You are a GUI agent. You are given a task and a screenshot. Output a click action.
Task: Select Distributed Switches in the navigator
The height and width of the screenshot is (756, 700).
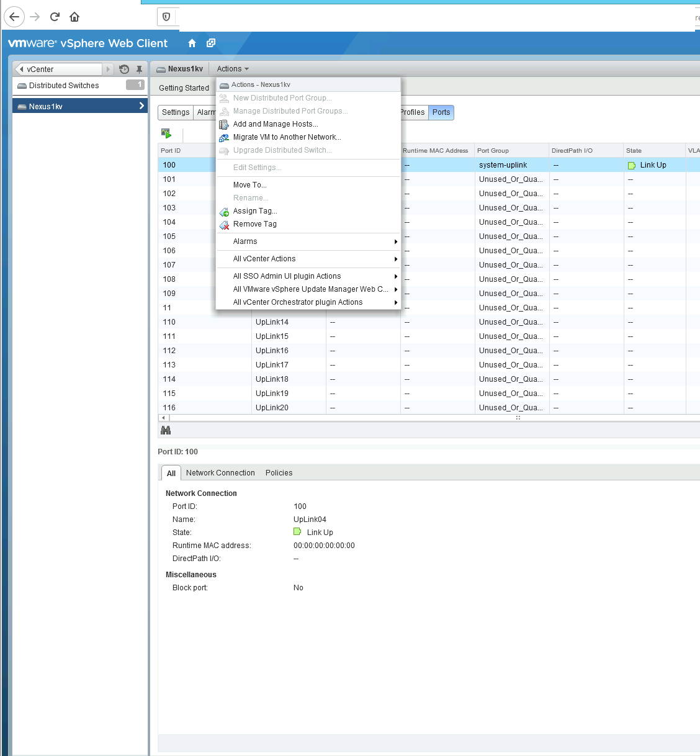tap(61, 85)
